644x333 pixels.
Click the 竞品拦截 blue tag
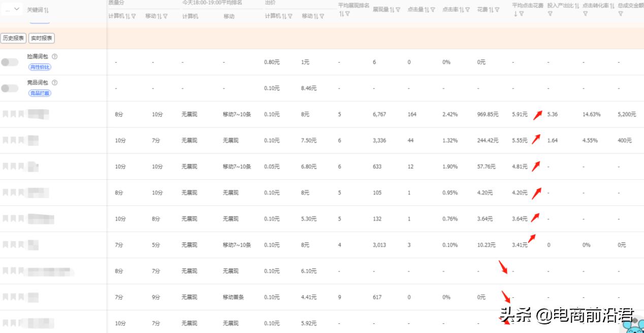[x=40, y=93]
